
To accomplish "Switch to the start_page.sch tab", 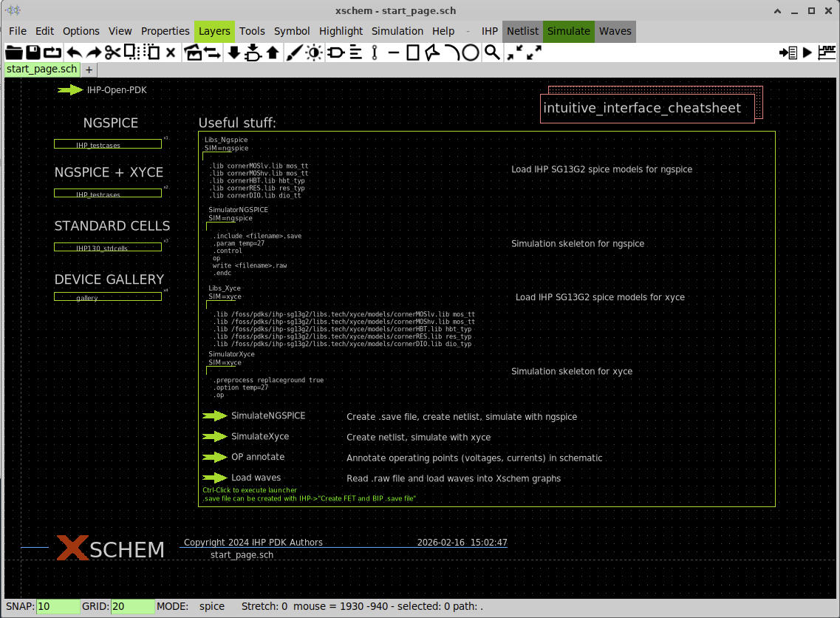I will pyautogui.click(x=41, y=69).
